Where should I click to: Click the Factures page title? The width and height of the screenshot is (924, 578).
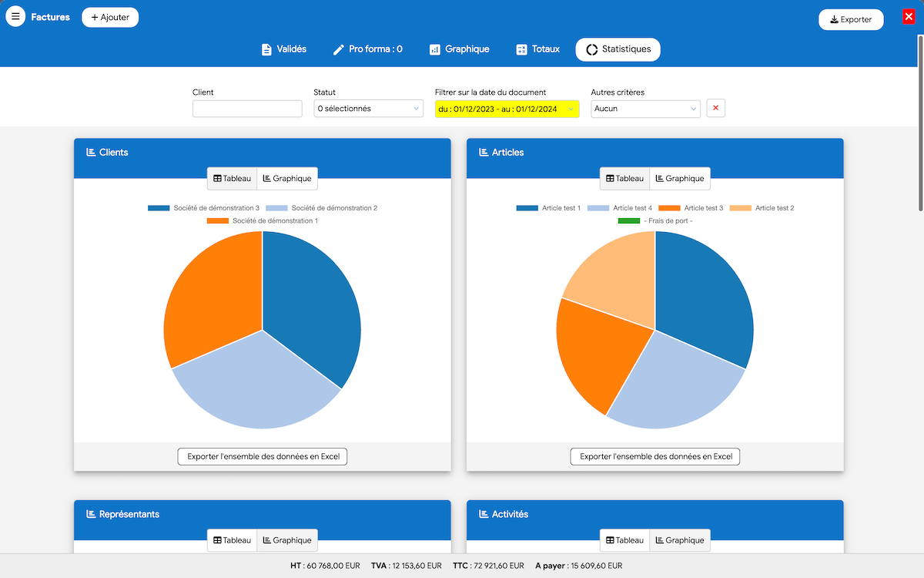[x=50, y=17]
